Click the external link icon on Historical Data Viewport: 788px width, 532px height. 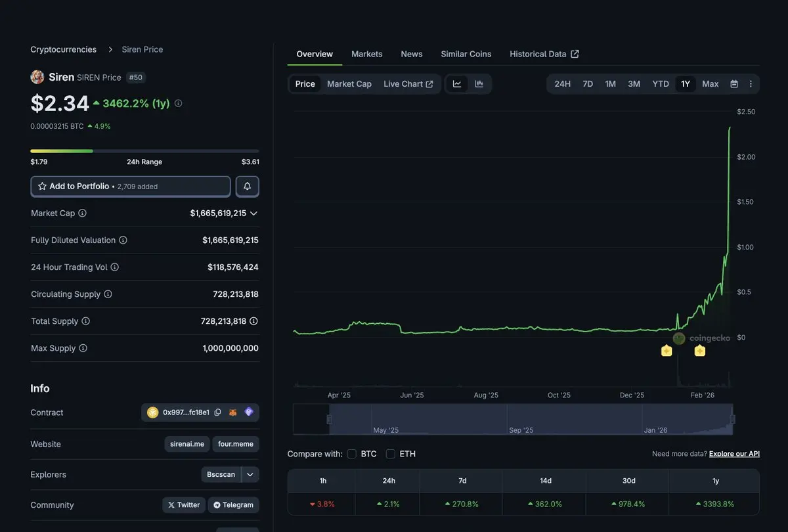pos(575,54)
